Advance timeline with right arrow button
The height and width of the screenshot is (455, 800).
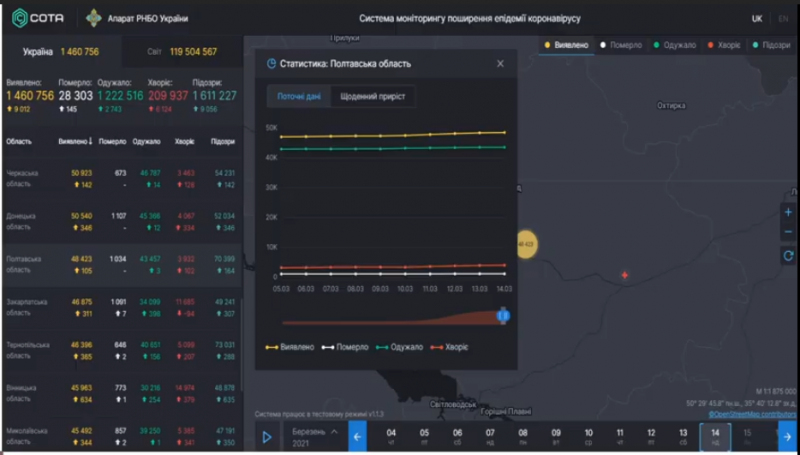tap(787, 437)
